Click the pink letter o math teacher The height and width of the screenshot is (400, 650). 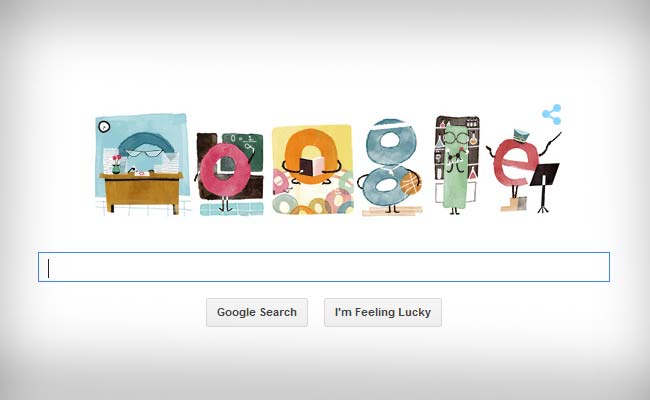click(x=225, y=171)
